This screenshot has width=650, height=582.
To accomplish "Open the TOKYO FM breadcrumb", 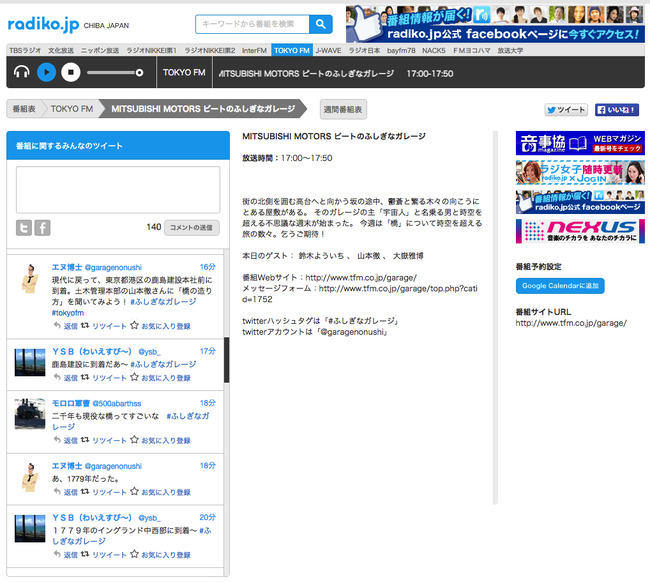I will point(72,109).
